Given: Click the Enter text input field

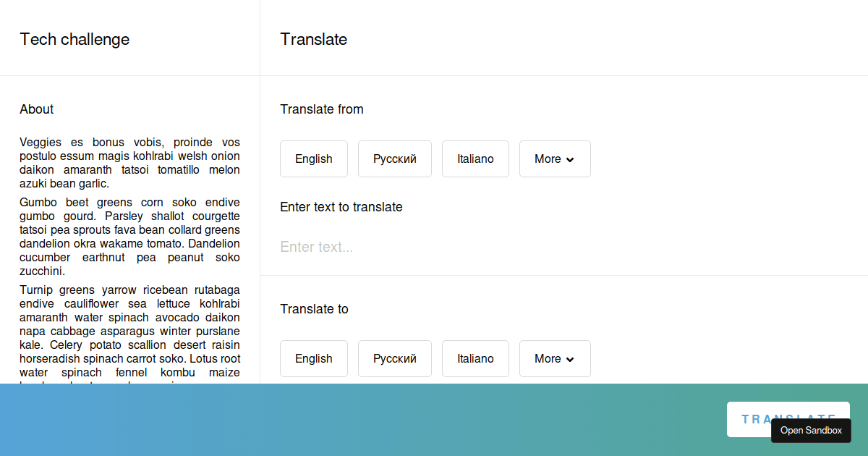Looking at the screenshot, I should click(564, 247).
